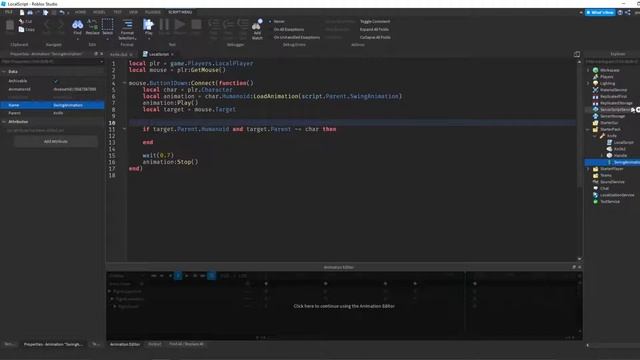Select the Knife tool in Explorer
This screenshot has height=360, width=640.
(611, 136)
